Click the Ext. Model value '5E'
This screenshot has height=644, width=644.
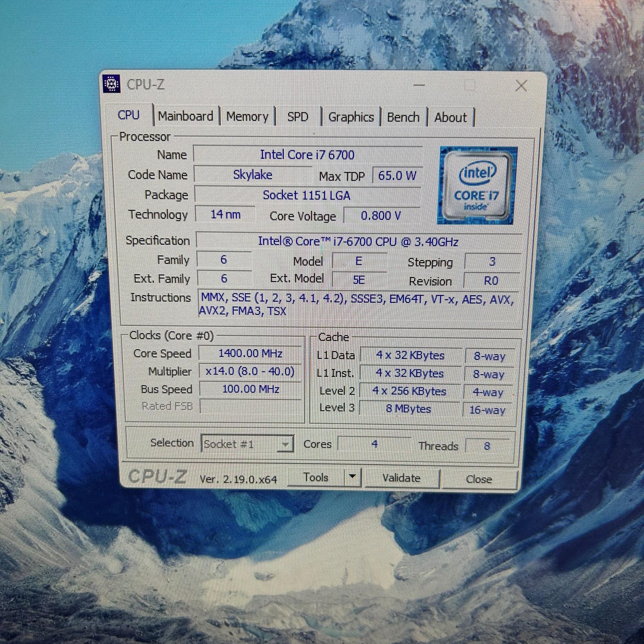[x=359, y=280]
